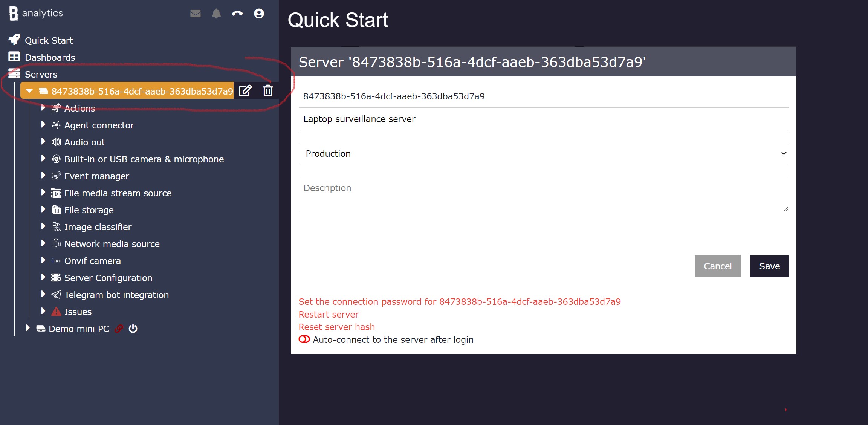Open Quick Start in the sidebar

[49, 40]
